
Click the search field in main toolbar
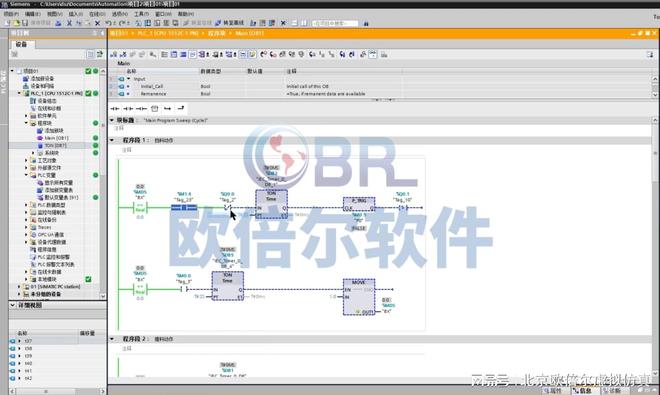(335, 23)
